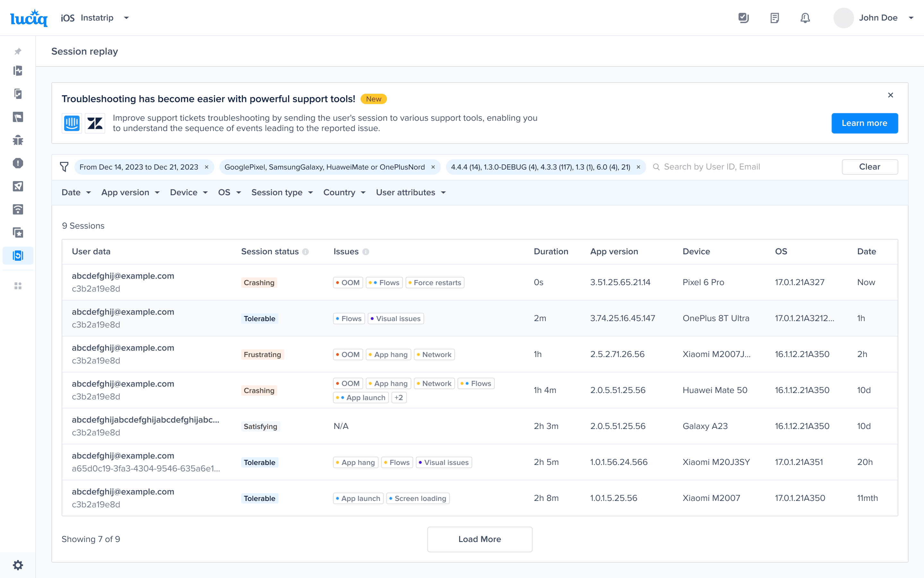Click the Learn more button
The image size is (924, 578).
click(864, 123)
